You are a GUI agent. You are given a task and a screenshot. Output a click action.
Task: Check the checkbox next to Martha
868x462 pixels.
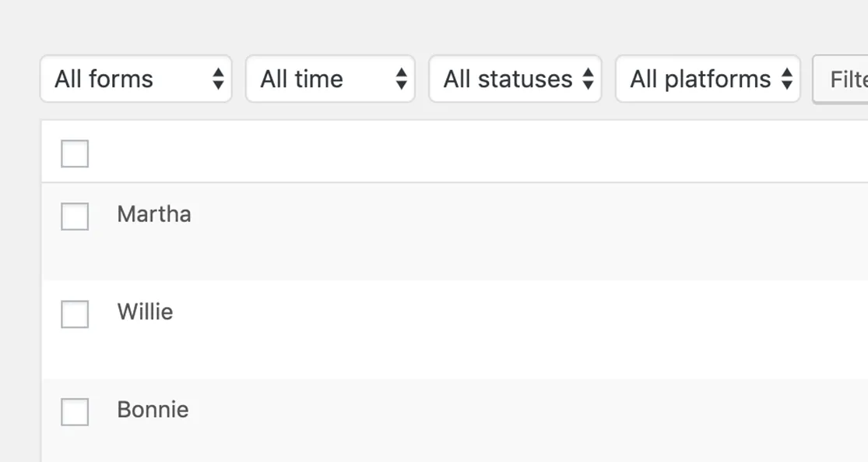point(74,217)
